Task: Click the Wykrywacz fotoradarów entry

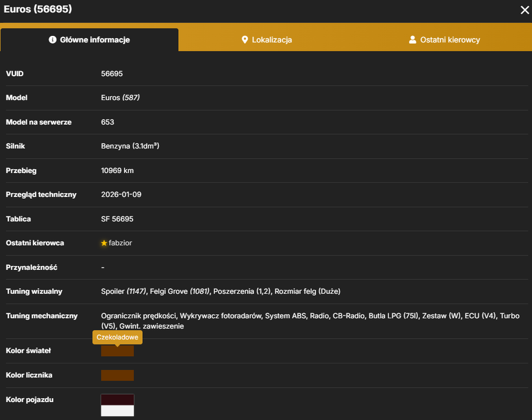Action: (221, 316)
